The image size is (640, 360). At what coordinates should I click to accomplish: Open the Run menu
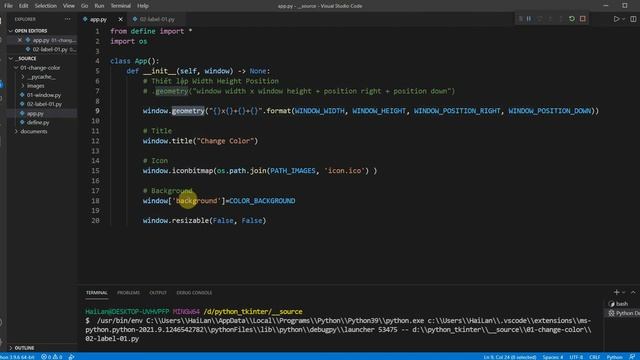99,6
